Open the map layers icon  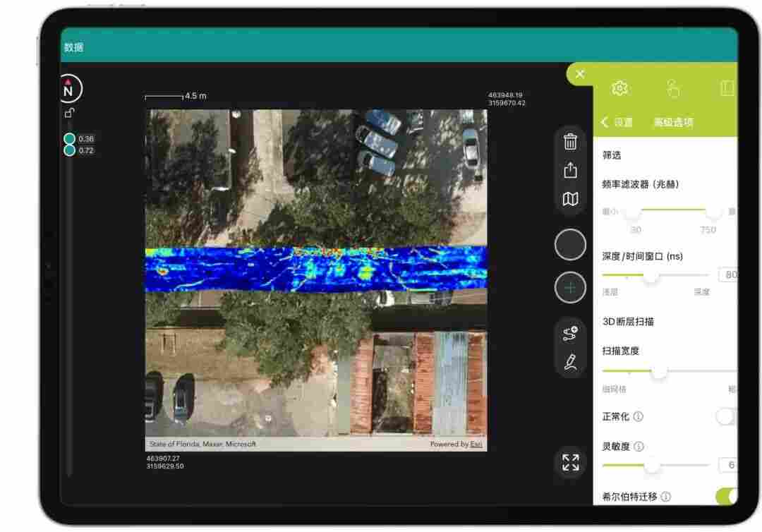(x=570, y=200)
